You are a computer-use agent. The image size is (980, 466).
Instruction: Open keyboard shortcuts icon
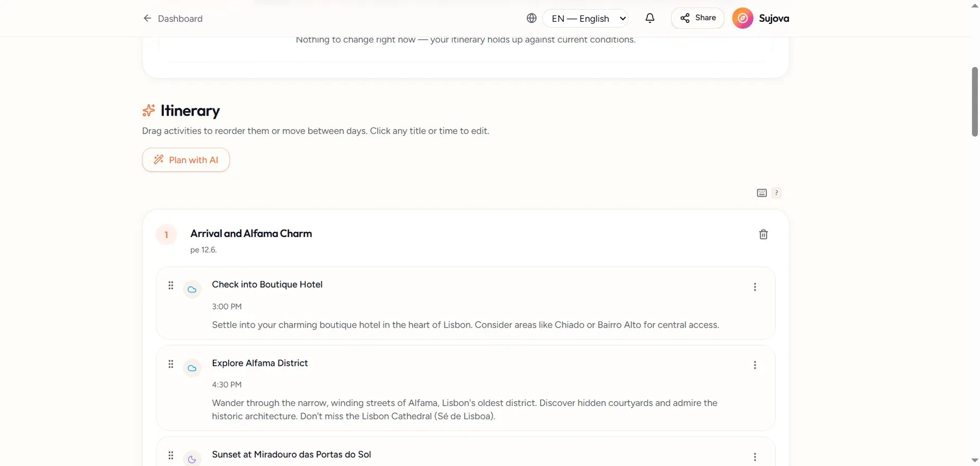point(762,193)
